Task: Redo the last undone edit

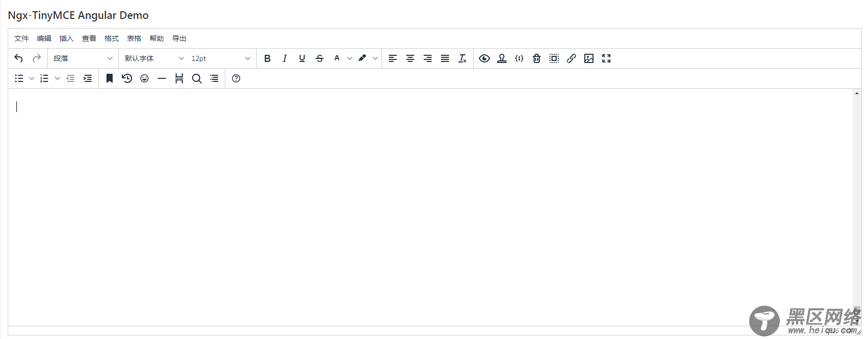Action: click(x=36, y=58)
